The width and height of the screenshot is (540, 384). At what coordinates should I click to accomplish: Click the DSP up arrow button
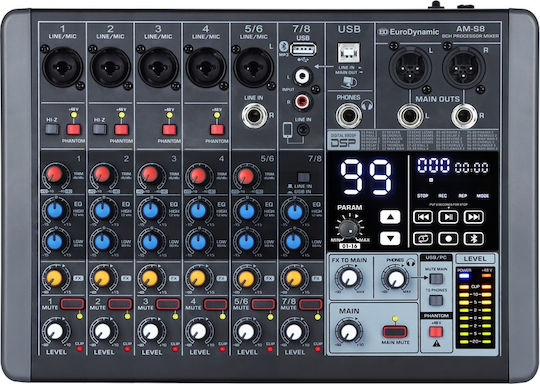pos(390,217)
